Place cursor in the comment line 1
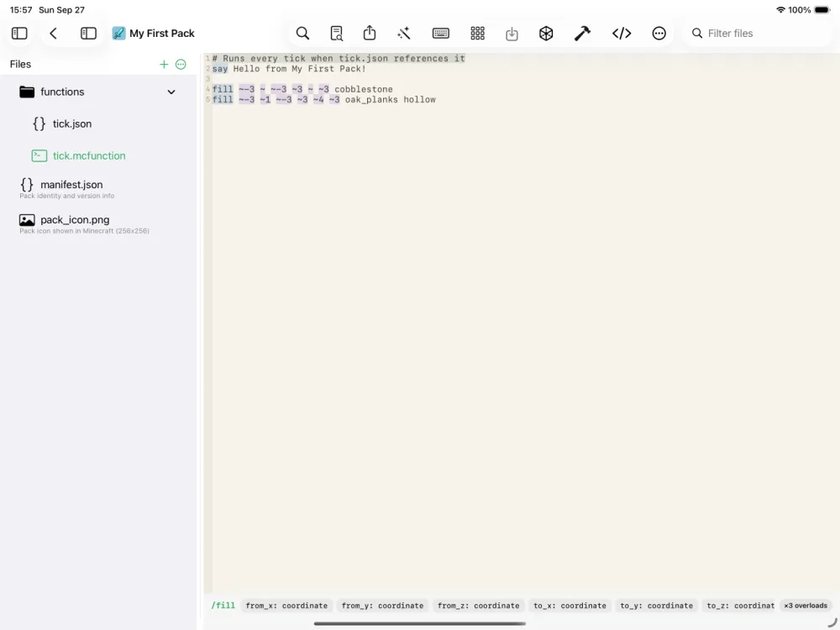Screen dimensions: 840x630 [x=339, y=59]
